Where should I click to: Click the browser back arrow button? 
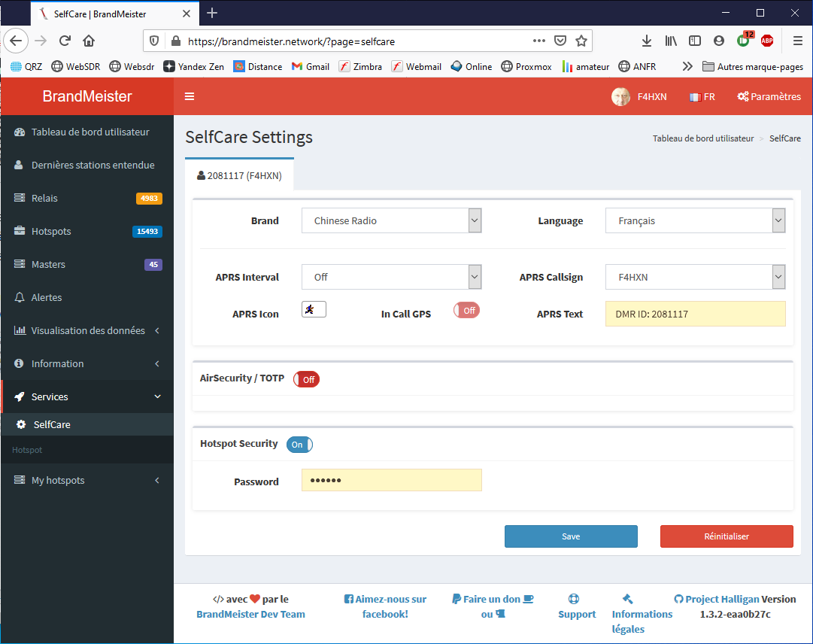(16, 41)
